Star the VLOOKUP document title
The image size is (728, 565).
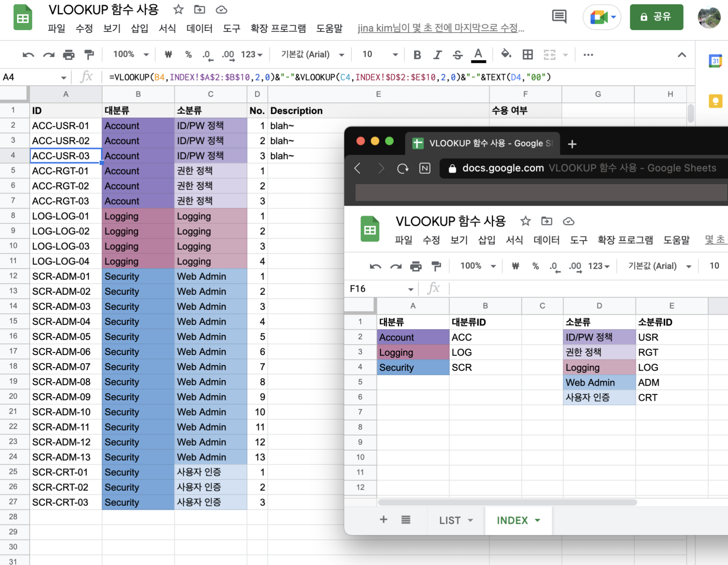178,10
